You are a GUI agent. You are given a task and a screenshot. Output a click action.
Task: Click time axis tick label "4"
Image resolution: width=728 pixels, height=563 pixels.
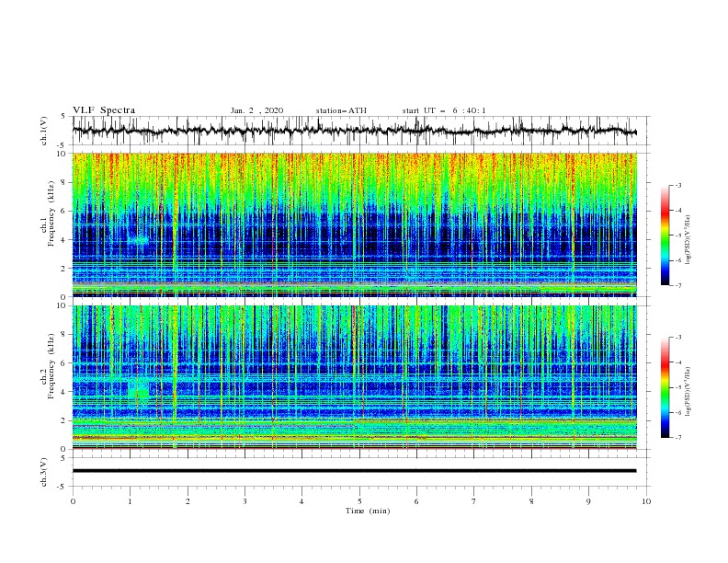click(301, 501)
